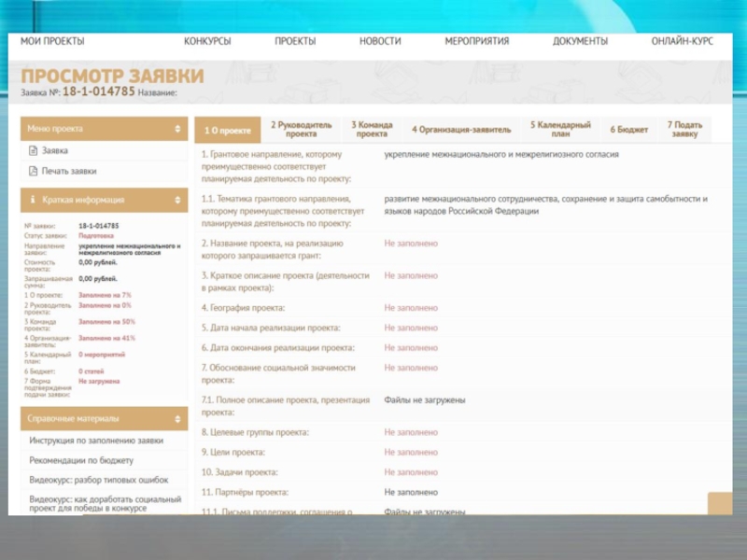Image resolution: width=747 pixels, height=560 pixels.
Task: Collapse the Справочные материалы panel
Action: [177, 418]
